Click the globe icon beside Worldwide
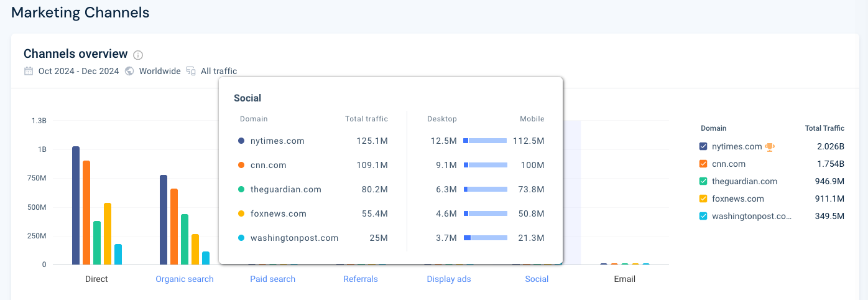 pyautogui.click(x=129, y=71)
